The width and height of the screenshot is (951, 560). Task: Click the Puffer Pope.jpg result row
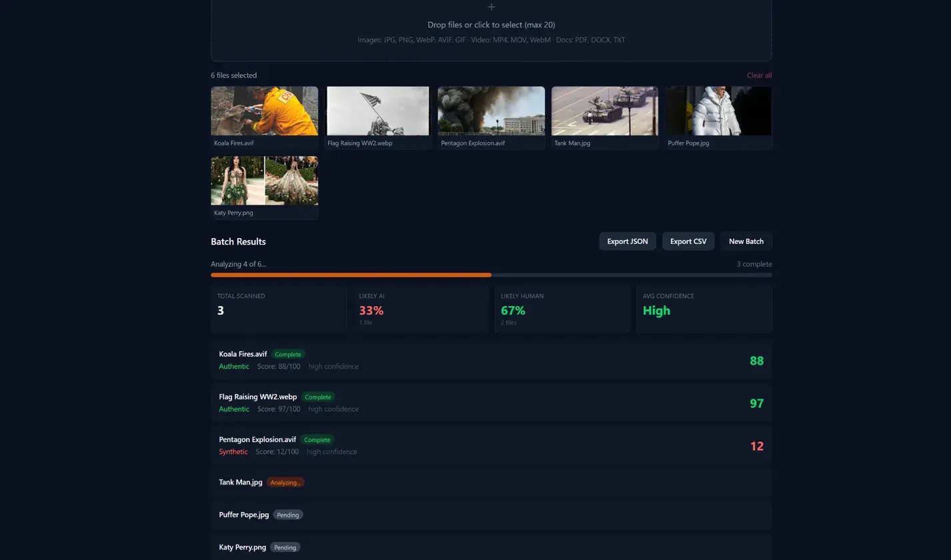point(492,515)
